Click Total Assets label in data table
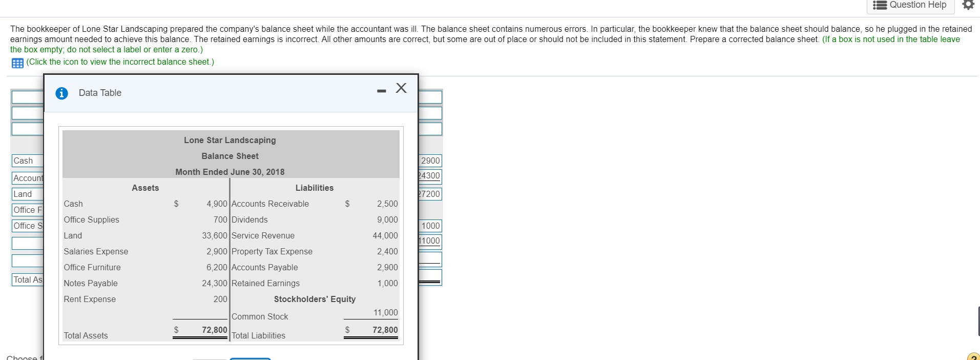980x360 pixels. tap(86, 335)
